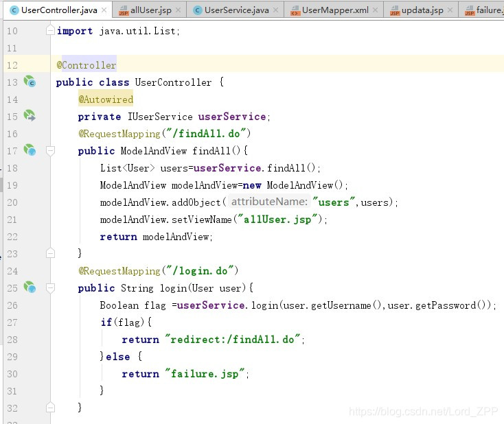Screen dimensions: 504x424
Task: Click line number 12 in the gutter
Action: pyautogui.click(x=12, y=65)
